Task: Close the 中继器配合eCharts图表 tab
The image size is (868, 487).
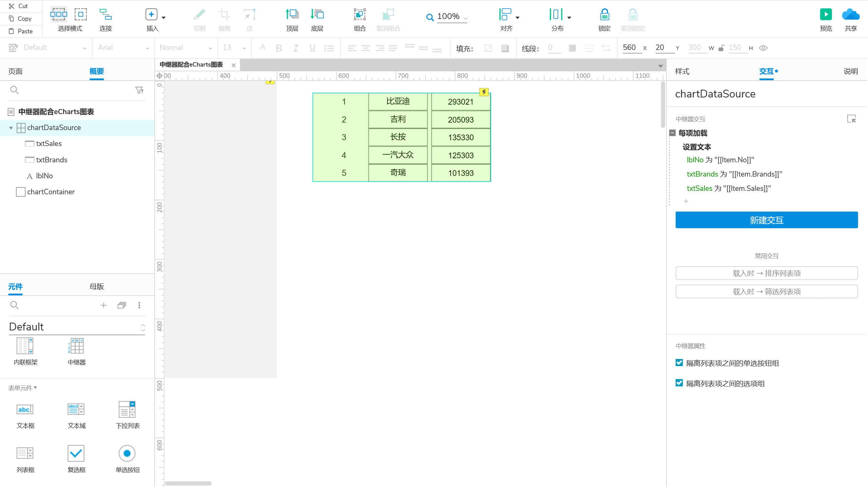Action: coord(233,65)
